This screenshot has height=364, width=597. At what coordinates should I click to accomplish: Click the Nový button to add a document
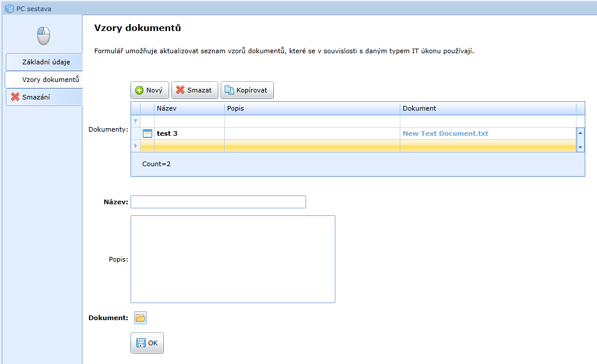[x=149, y=90]
